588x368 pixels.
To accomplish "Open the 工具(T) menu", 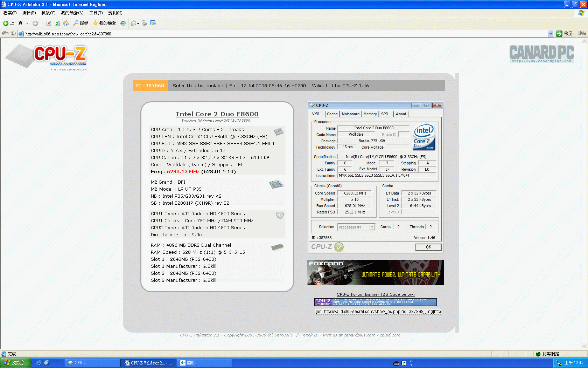I will [96, 13].
